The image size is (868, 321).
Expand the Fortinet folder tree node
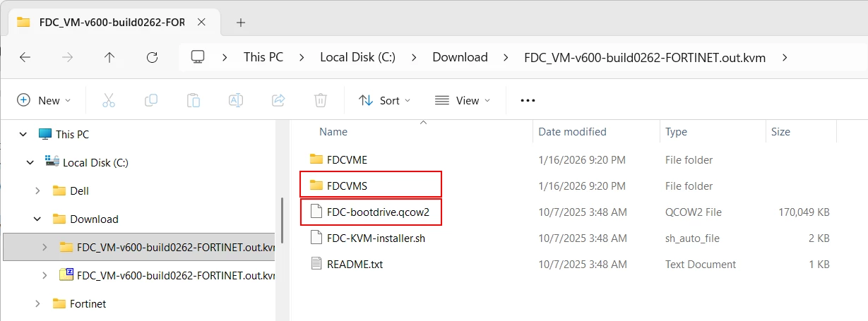[37, 303]
